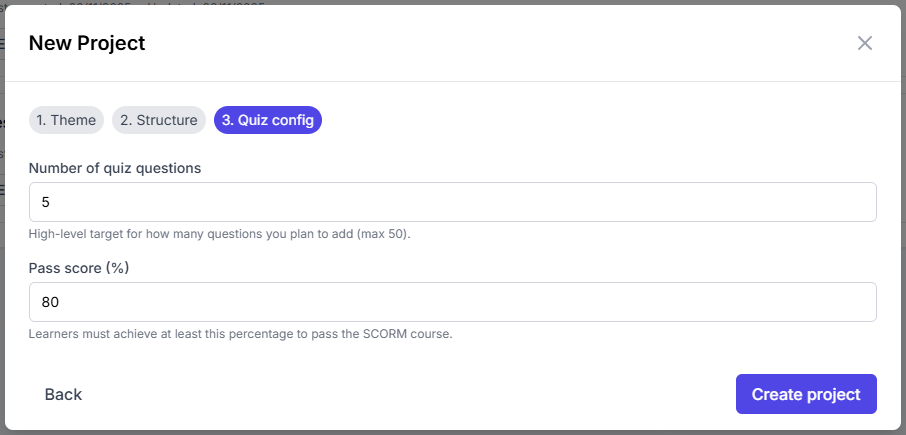Select the Quiz config step

[268, 120]
